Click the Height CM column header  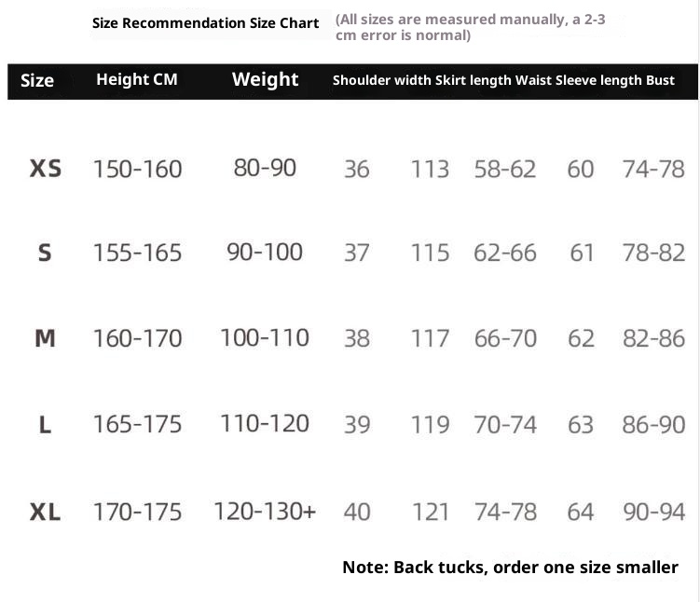pyautogui.click(x=136, y=79)
